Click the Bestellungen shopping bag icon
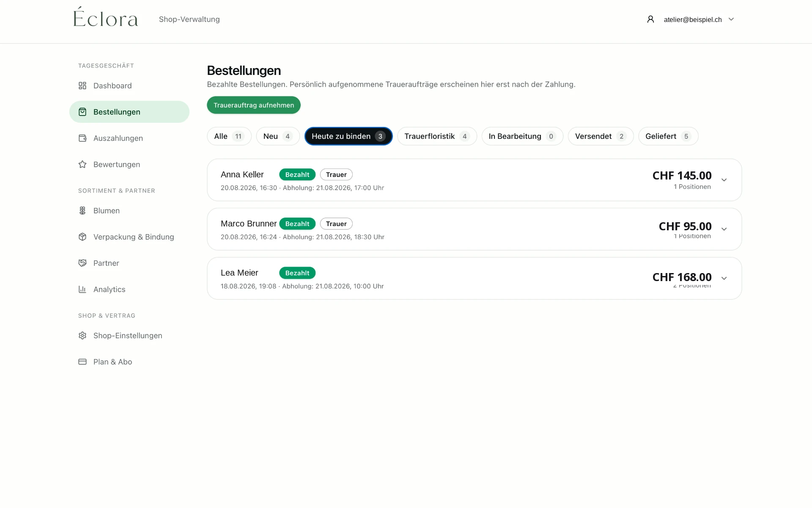This screenshot has width=812, height=508. (x=82, y=112)
